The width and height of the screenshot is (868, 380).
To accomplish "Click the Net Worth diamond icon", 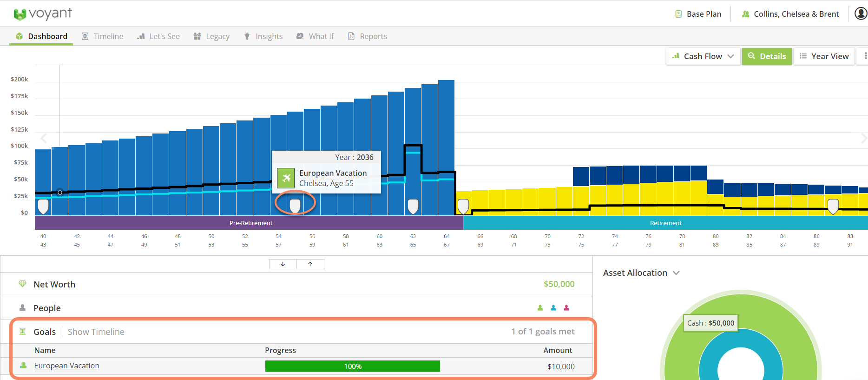I will click(22, 284).
